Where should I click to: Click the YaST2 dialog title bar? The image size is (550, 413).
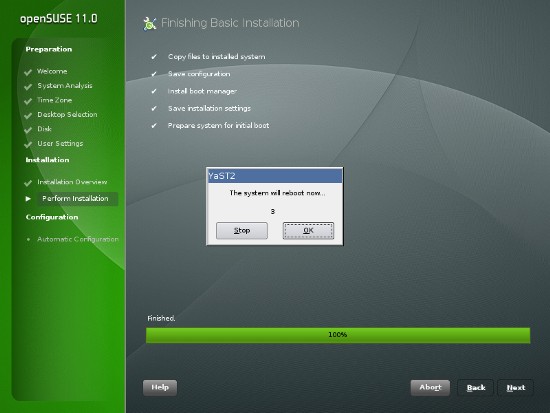[x=275, y=176]
